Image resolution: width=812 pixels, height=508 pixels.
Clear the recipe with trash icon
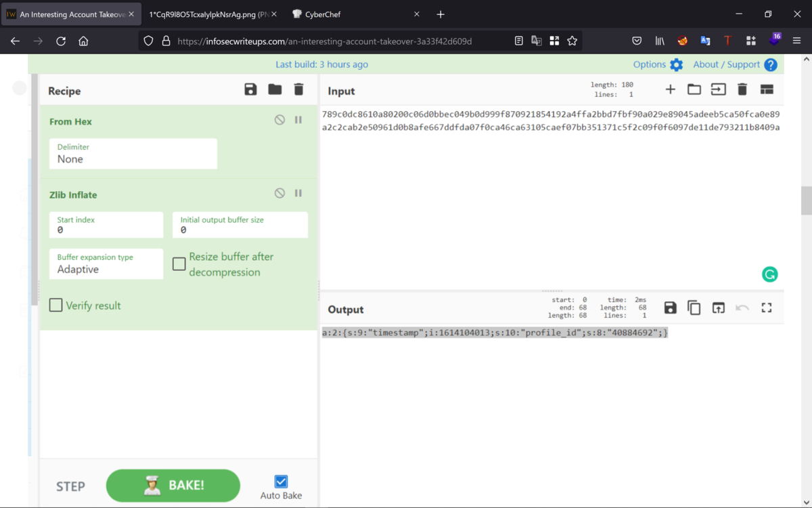click(x=298, y=89)
